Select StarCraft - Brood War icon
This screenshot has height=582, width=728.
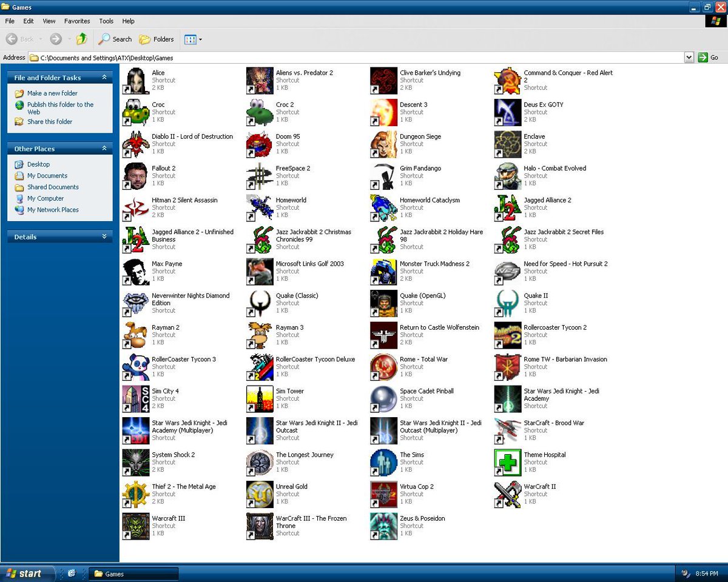(508, 430)
